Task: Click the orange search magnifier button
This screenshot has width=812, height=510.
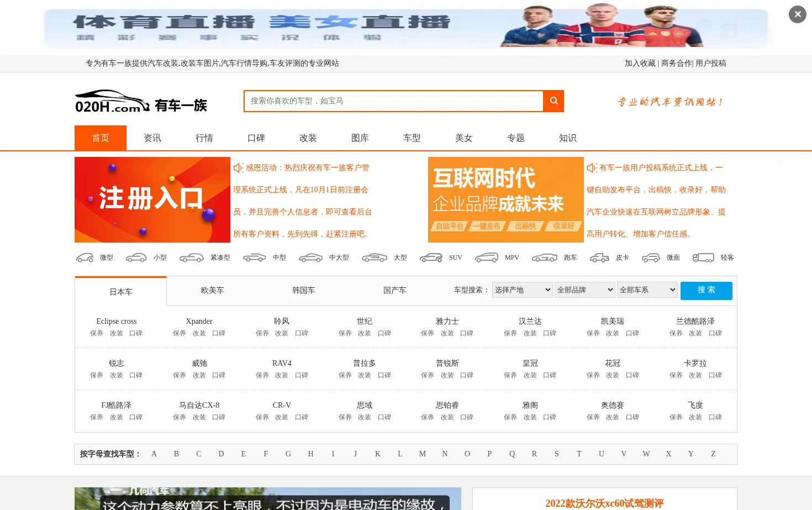Action: coord(553,101)
